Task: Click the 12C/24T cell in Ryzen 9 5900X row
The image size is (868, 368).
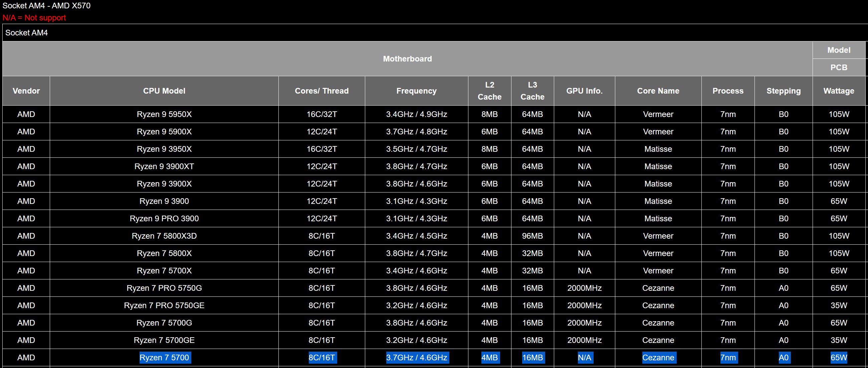Action: click(322, 132)
